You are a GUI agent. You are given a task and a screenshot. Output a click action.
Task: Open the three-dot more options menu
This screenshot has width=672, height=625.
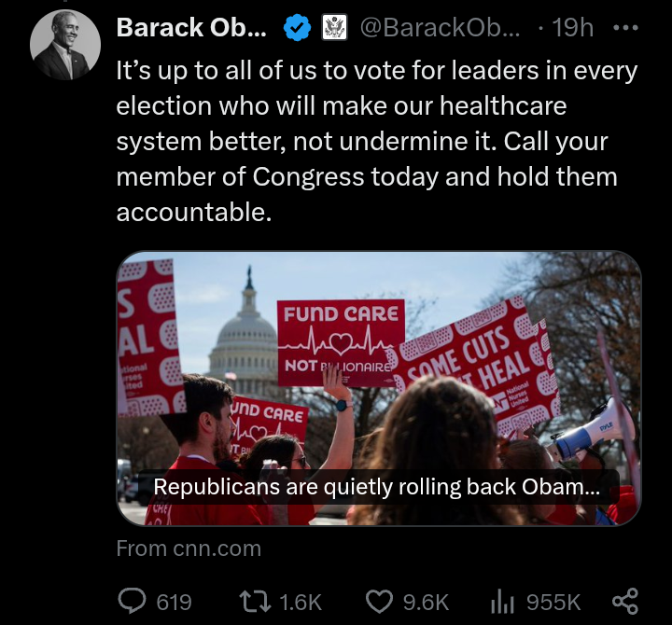pos(624,28)
